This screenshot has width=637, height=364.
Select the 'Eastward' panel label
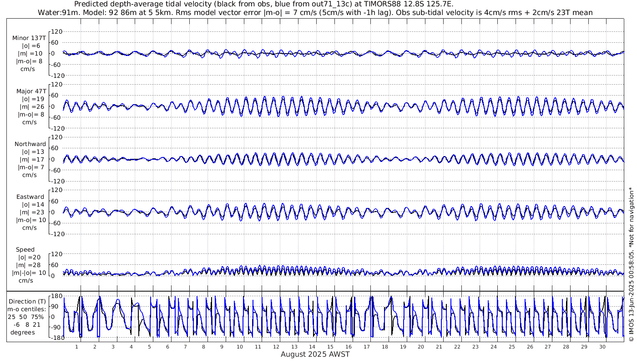coord(30,197)
